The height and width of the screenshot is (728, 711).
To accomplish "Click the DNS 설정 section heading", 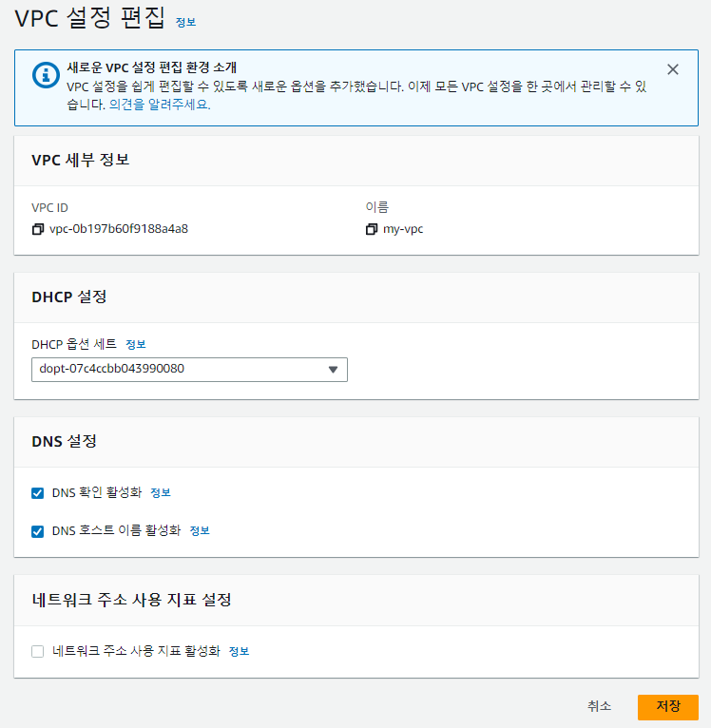I will point(64,441).
